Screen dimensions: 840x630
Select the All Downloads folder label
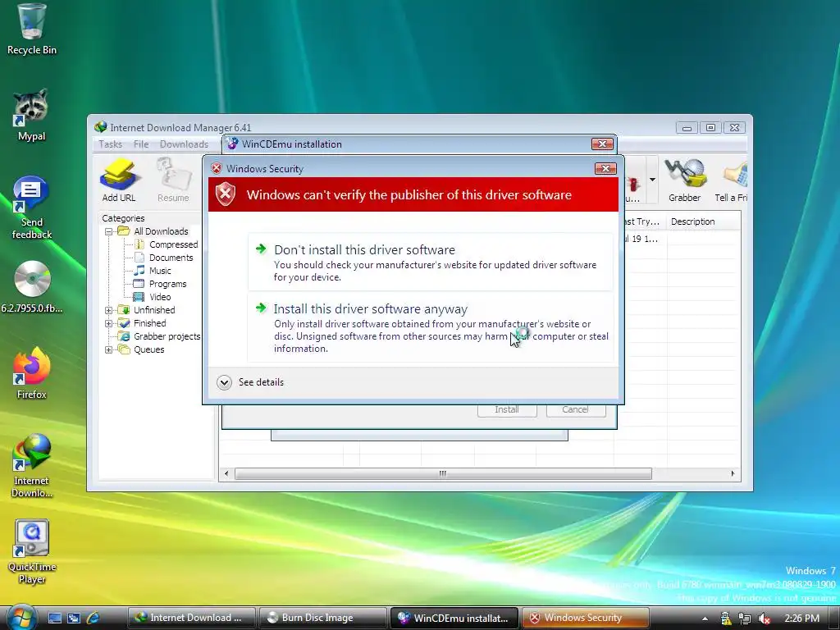pos(161,231)
